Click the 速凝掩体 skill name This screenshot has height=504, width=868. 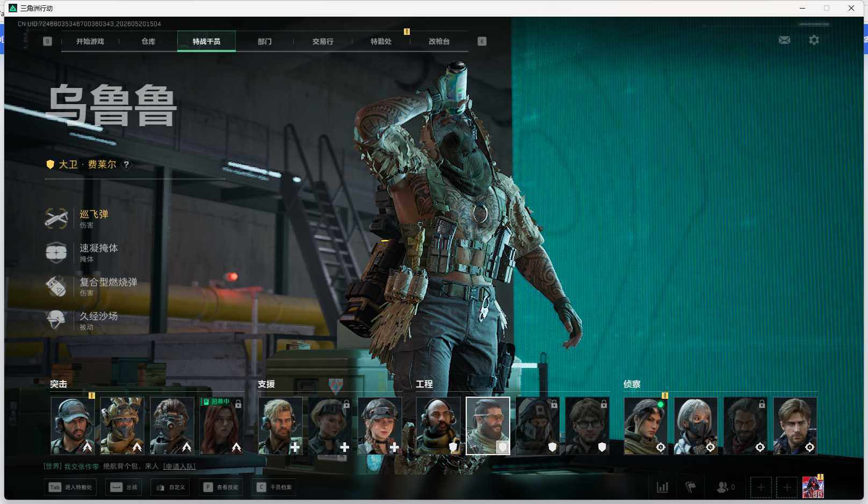point(99,248)
